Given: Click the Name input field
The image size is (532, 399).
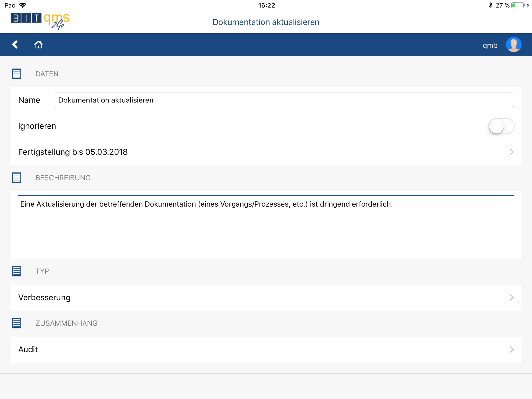Looking at the screenshot, I should click(284, 100).
